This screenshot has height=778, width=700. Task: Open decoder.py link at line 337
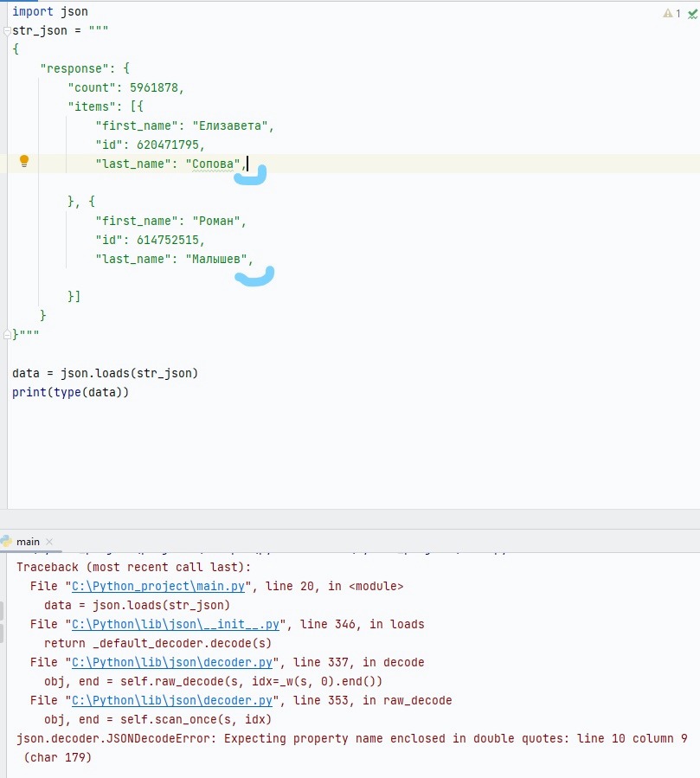(172, 662)
